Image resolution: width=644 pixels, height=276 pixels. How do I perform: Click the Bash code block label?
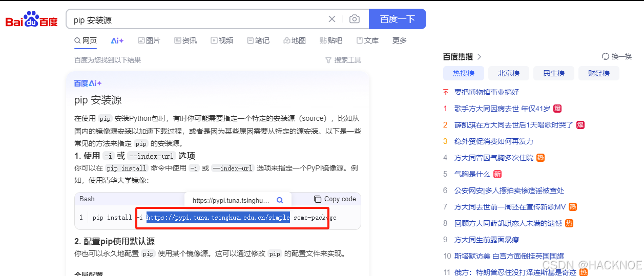coord(87,199)
